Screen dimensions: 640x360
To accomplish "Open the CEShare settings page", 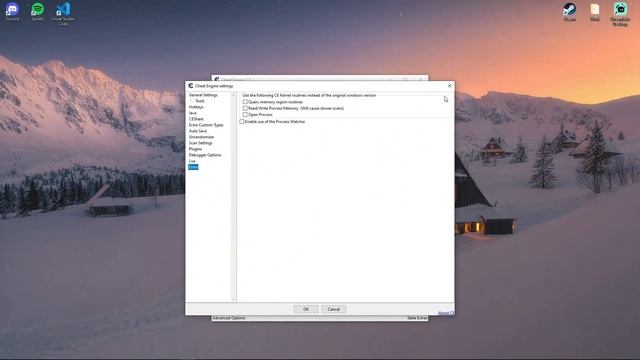I will [x=196, y=119].
